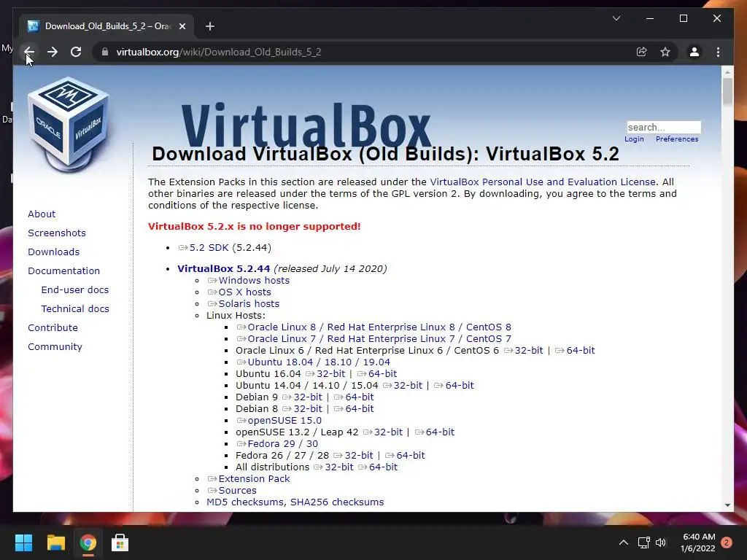Open the Login link
Screen dimensions: 747x560
[x=634, y=139]
